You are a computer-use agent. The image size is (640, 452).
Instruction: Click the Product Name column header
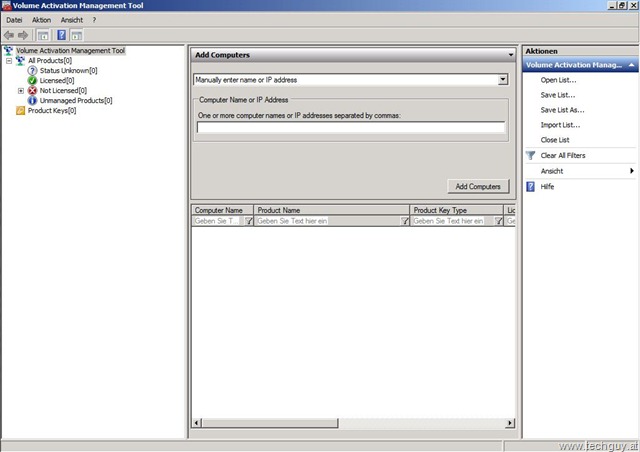point(331,210)
